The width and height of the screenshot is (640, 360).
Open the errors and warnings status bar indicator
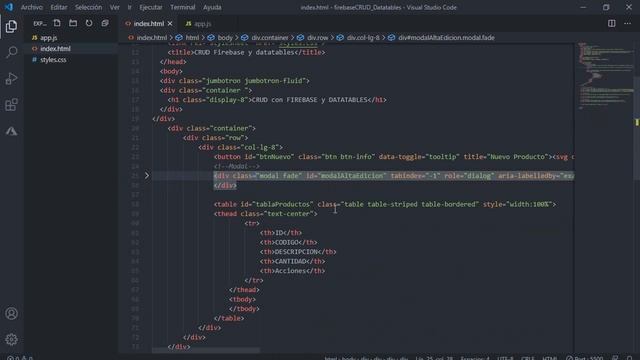(20, 358)
